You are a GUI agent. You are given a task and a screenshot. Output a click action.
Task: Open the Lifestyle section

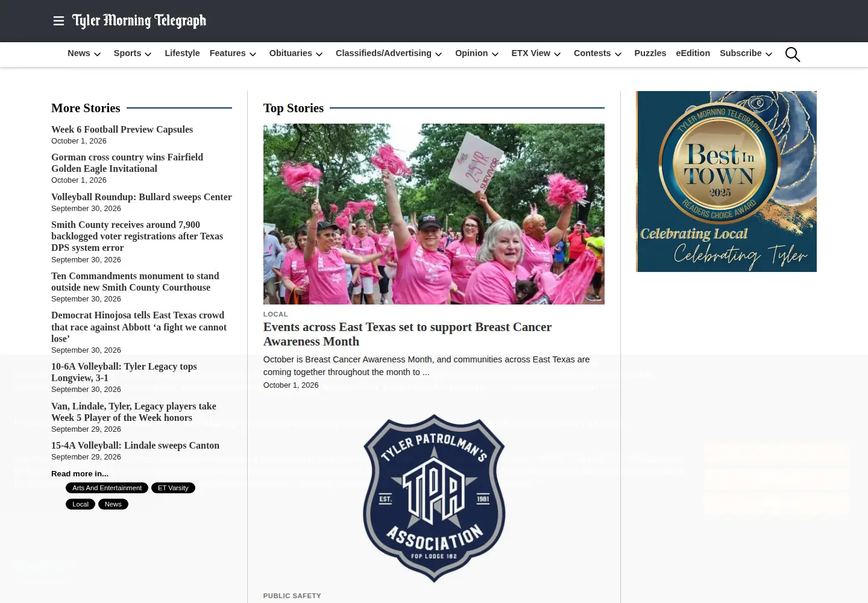[182, 53]
